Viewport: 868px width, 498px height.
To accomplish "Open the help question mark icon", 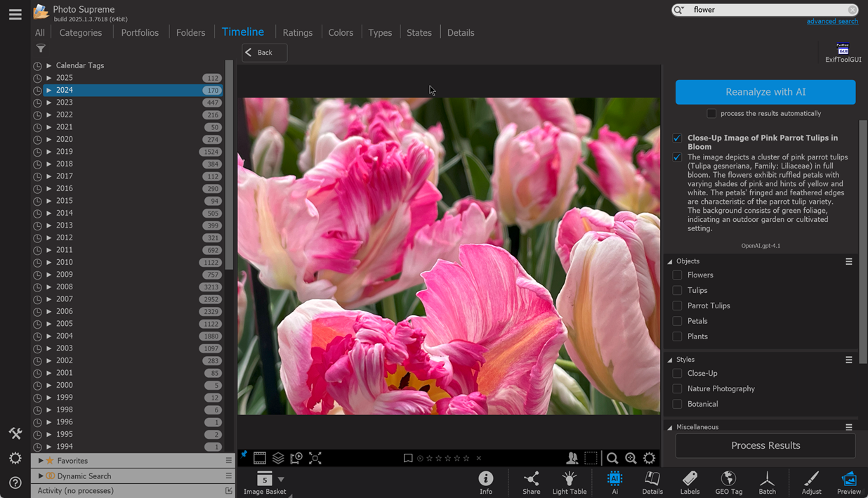I will point(15,483).
